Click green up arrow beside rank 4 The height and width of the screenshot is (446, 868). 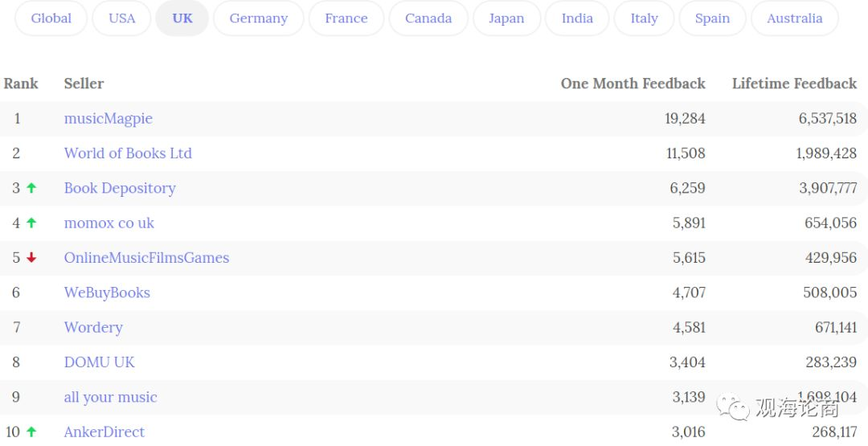(31, 223)
